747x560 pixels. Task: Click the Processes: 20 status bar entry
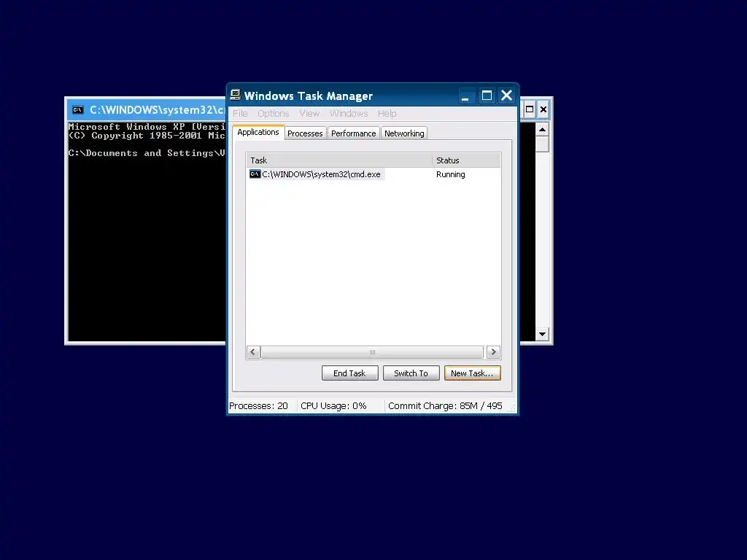tap(259, 405)
